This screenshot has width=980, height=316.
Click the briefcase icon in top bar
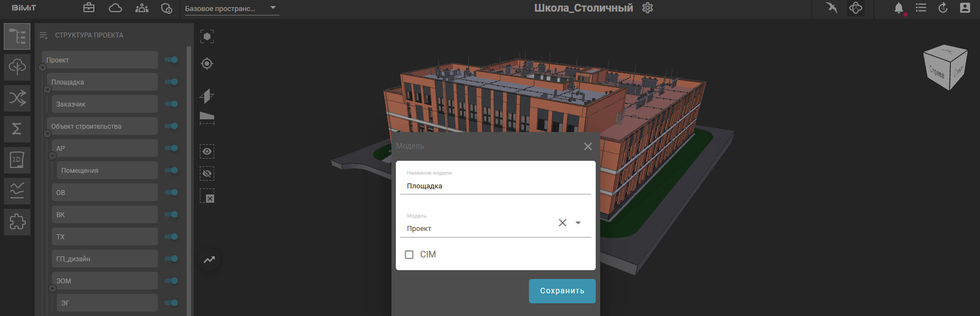[x=89, y=8]
